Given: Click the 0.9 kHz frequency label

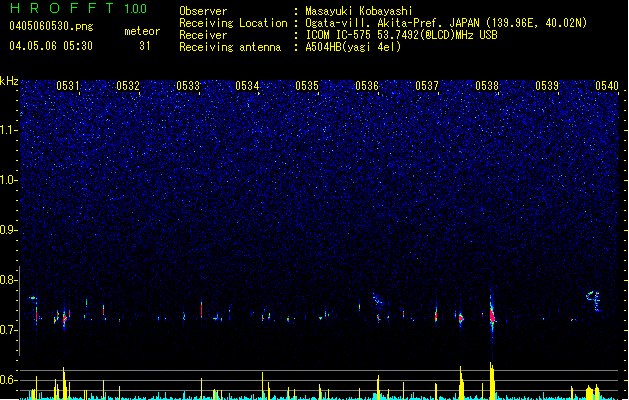Looking at the screenshot, I should click(x=8, y=230).
